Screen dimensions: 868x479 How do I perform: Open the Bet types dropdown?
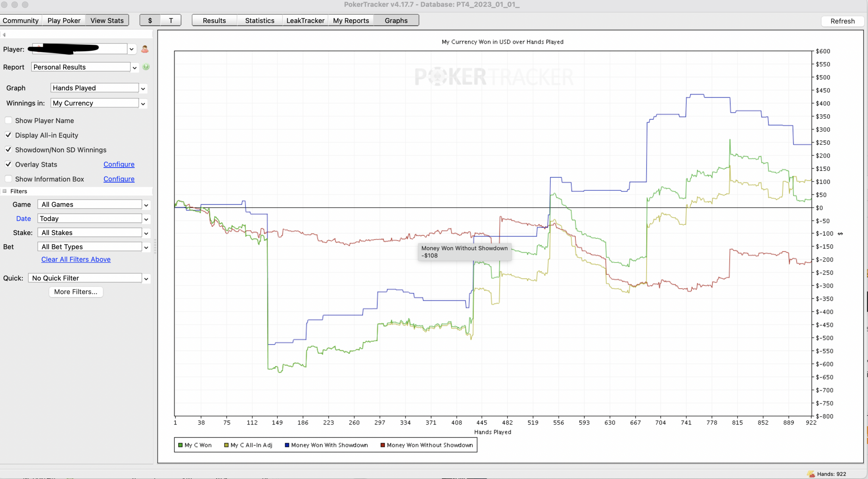(x=146, y=247)
